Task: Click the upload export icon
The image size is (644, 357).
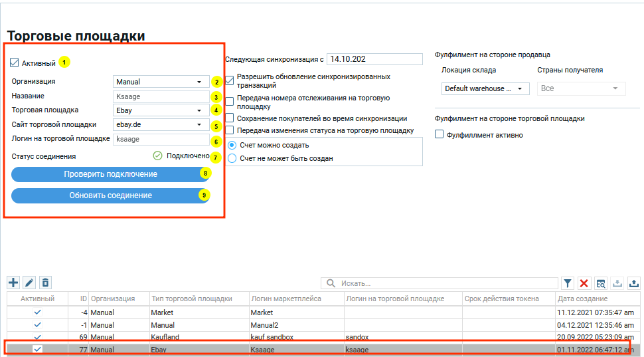Action: coord(633,283)
